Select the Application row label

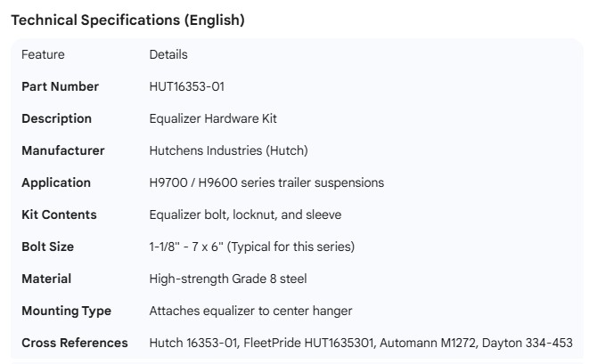(56, 182)
